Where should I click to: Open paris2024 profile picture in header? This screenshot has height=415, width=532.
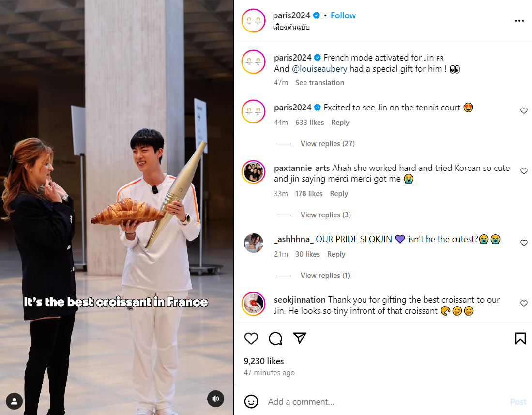(254, 21)
